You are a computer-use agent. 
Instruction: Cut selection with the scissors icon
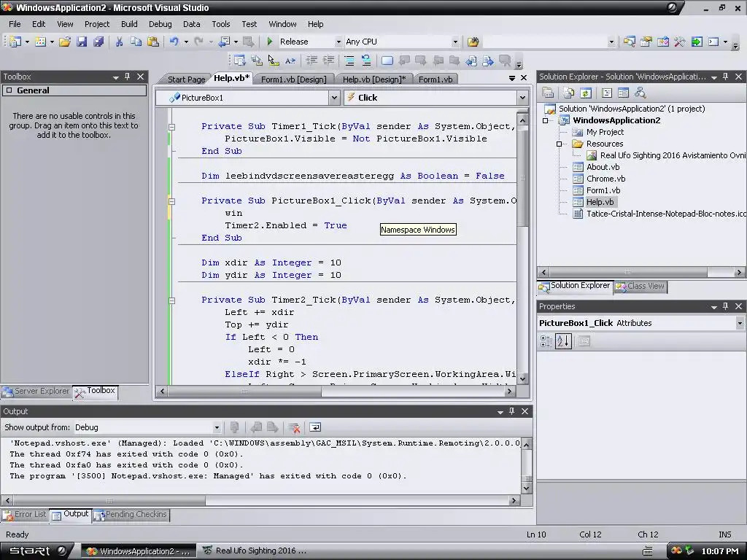[119, 42]
